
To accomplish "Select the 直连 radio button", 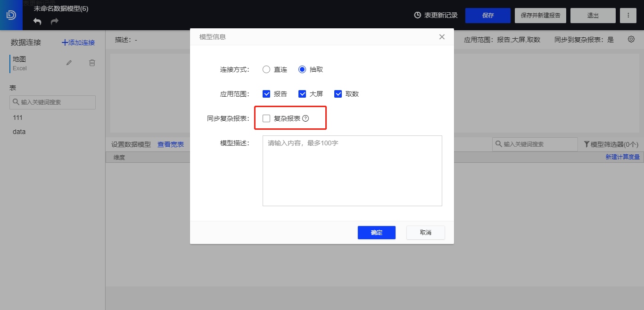I will click(266, 69).
